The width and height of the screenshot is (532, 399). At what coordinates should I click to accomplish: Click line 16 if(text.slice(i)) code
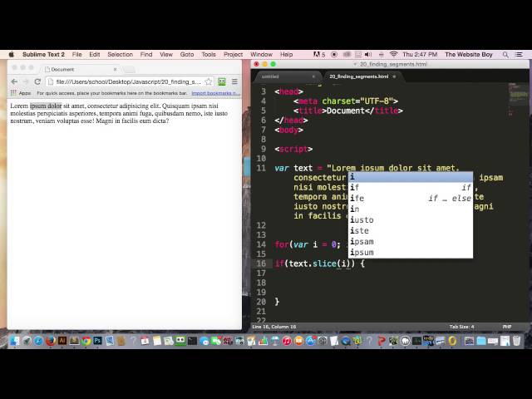pyautogui.click(x=319, y=264)
